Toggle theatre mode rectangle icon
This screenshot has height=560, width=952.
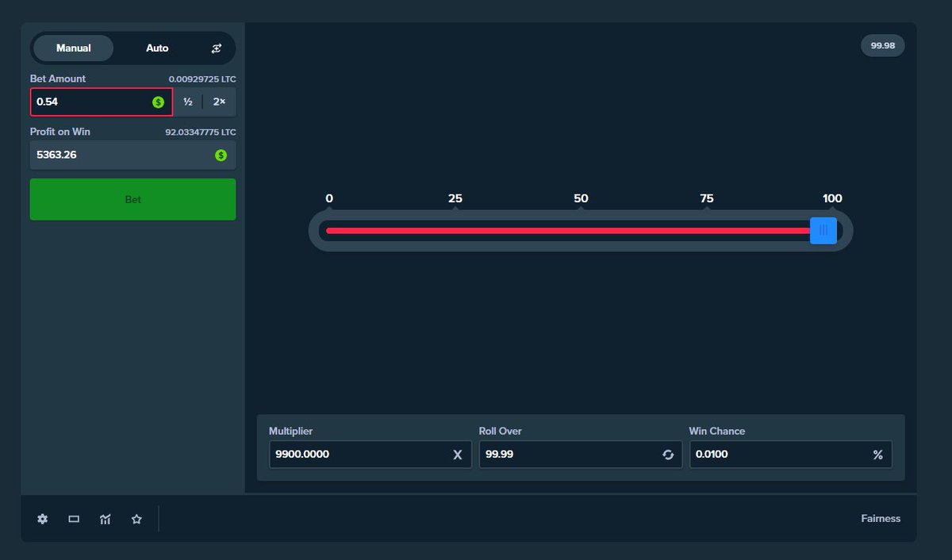(x=74, y=519)
